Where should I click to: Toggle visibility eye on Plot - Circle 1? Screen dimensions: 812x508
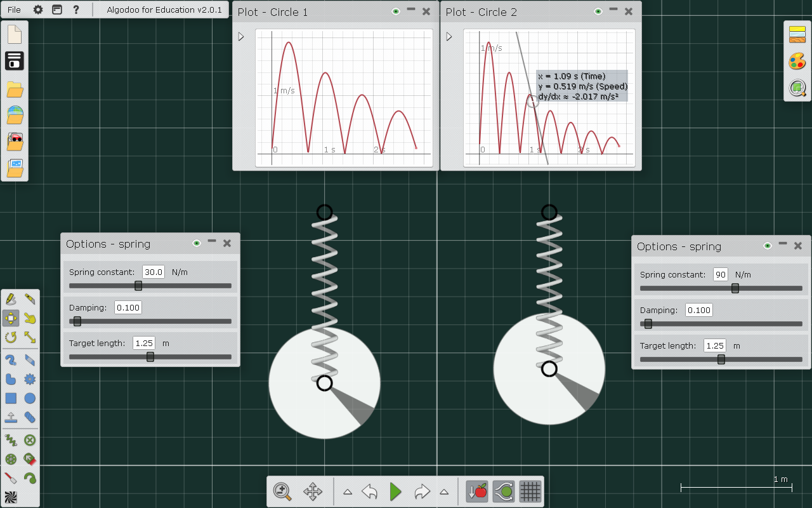click(396, 11)
